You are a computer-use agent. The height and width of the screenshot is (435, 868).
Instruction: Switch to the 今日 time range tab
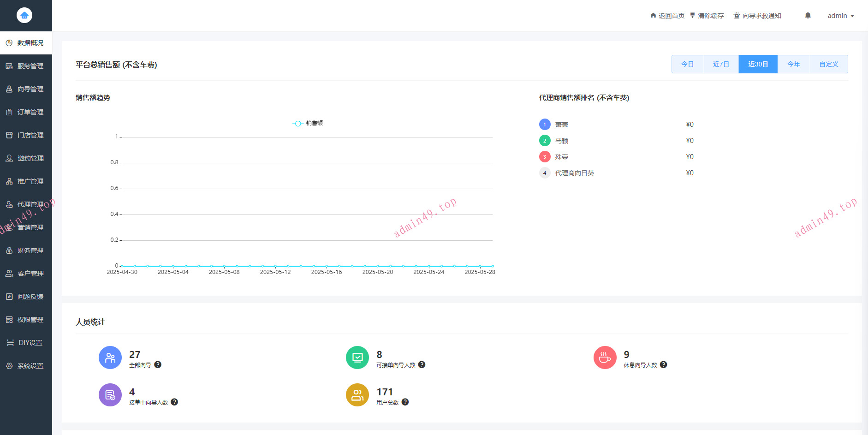[687, 64]
